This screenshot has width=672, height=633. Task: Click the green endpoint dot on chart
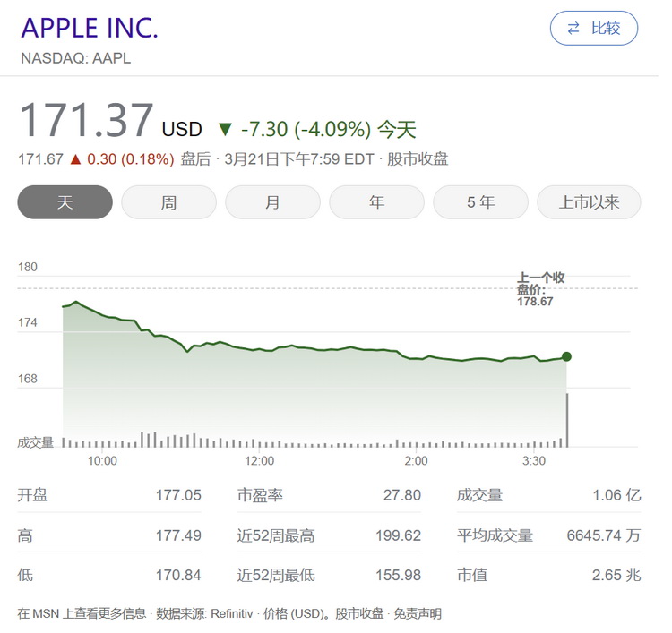point(566,356)
